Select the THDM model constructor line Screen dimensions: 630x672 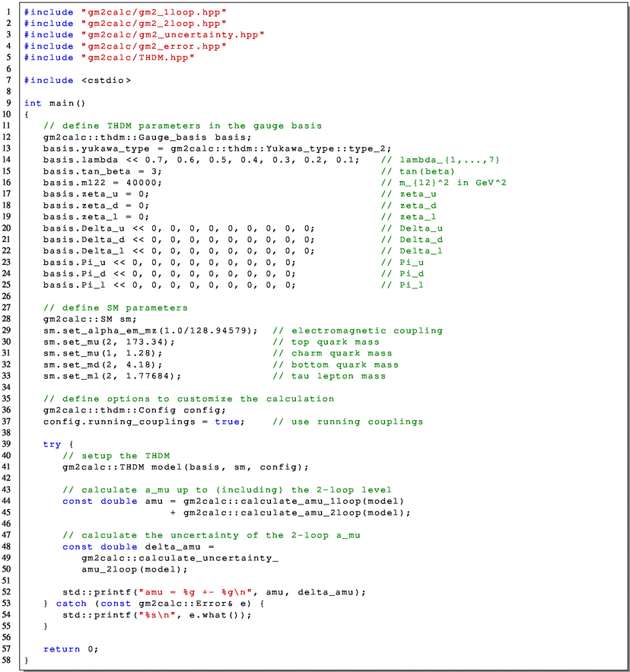pyautogui.click(x=186, y=467)
